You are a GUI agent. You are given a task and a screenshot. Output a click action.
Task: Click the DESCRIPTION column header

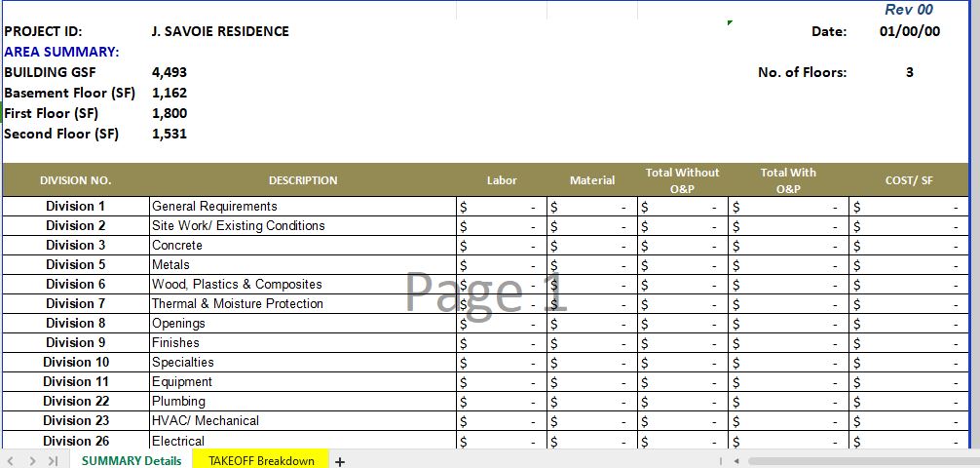click(303, 180)
